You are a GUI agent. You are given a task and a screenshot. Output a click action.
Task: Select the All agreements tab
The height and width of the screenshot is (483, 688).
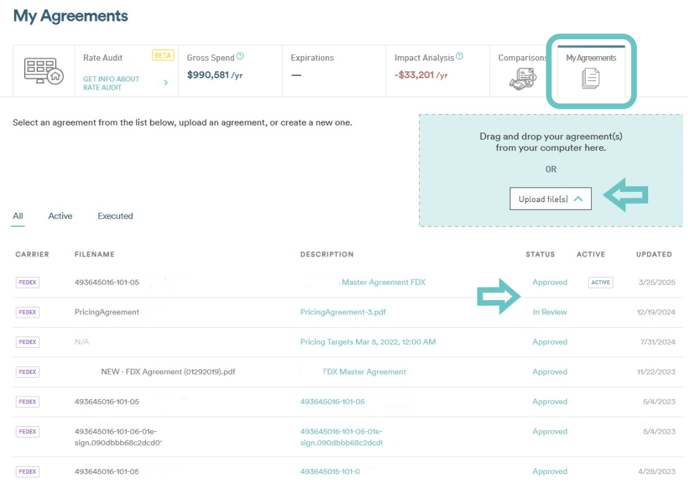[18, 216]
